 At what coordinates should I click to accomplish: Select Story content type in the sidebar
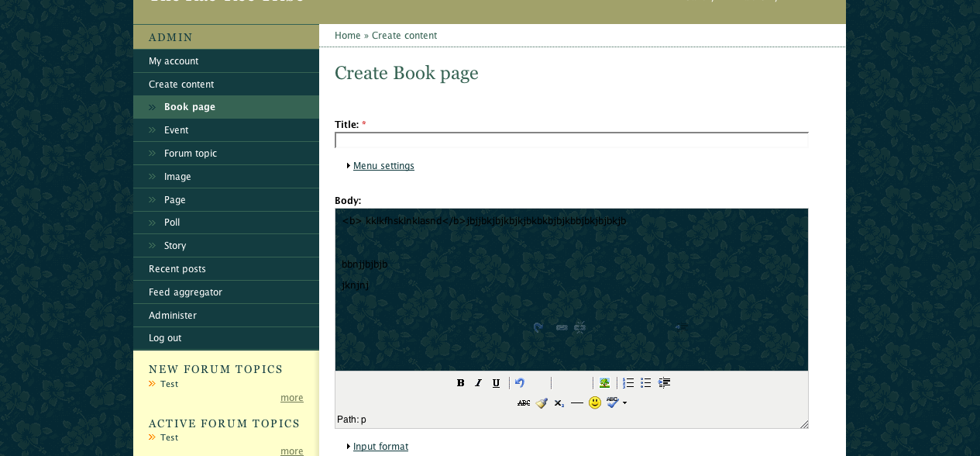[x=226, y=246]
